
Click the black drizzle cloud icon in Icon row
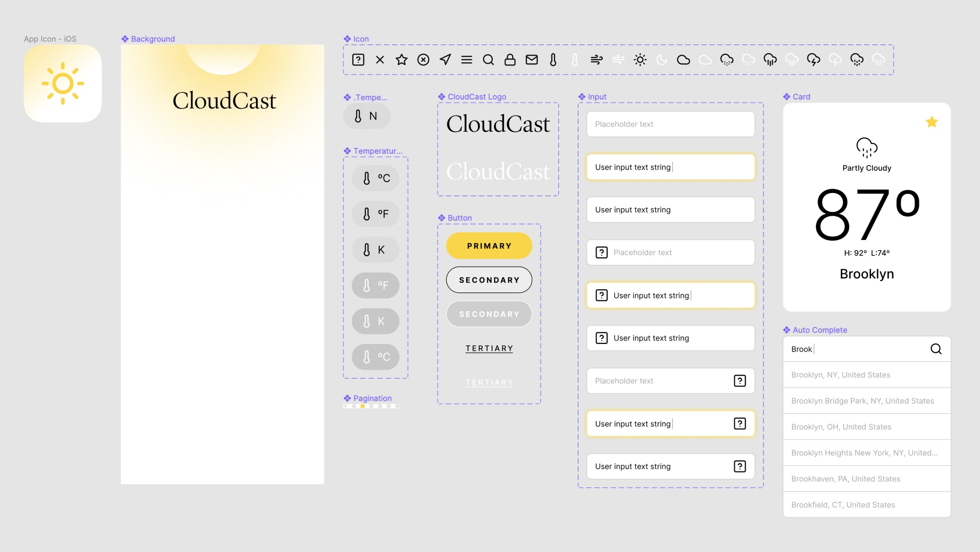(727, 60)
